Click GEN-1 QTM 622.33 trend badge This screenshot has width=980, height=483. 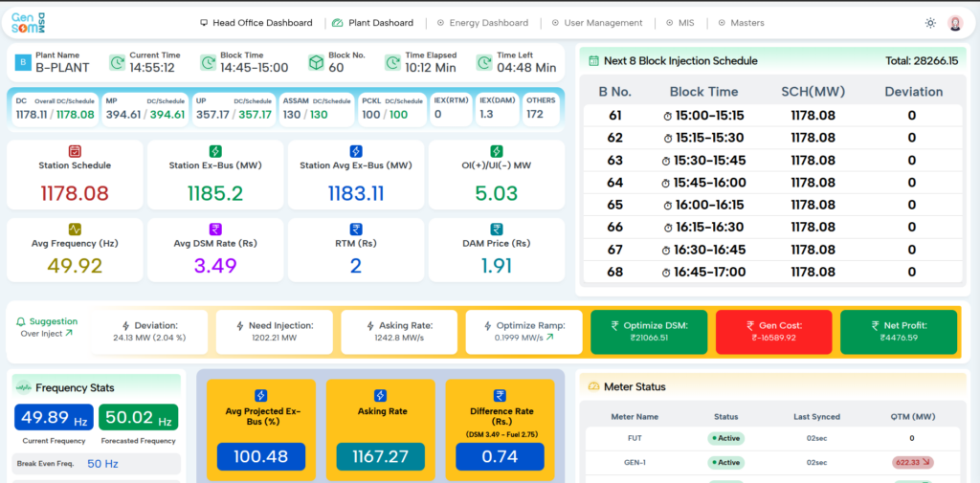pos(912,463)
